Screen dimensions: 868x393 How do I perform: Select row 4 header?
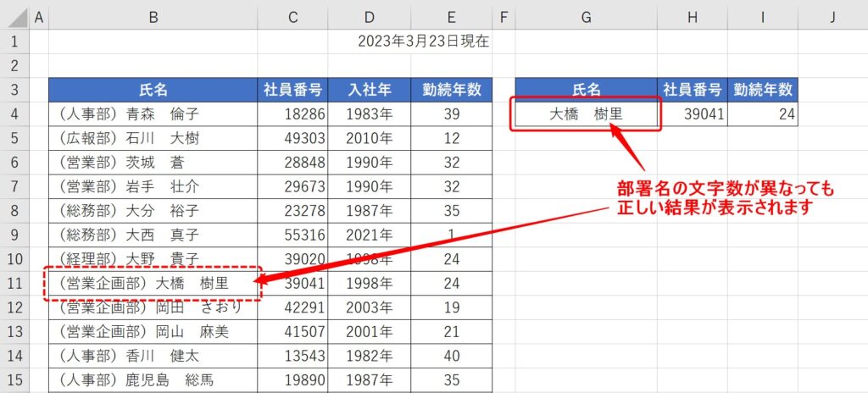pyautogui.click(x=14, y=113)
